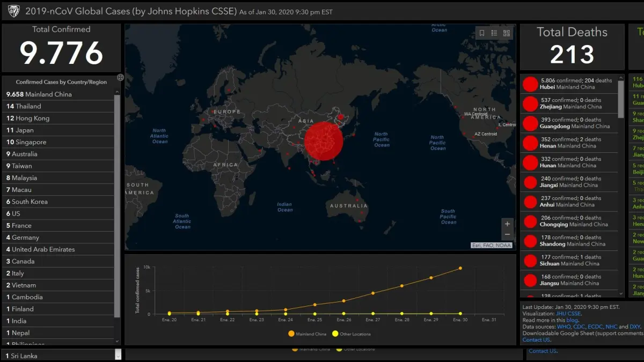Click the large red circle over China

coord(323,141)
